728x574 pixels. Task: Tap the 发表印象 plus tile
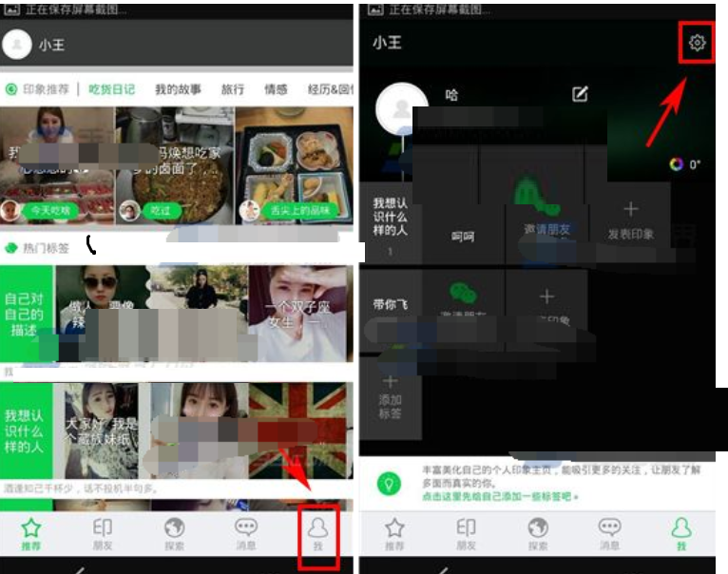tap(630, 222)
